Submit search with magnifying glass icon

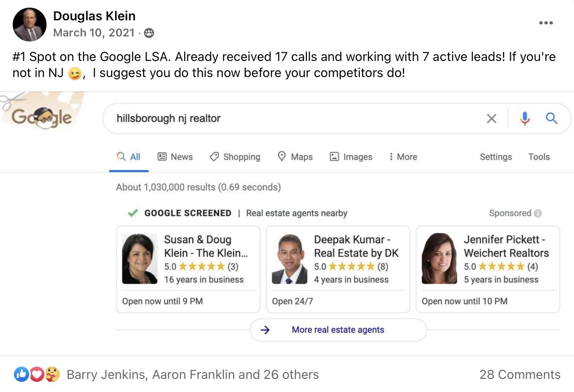pos(552,118)
